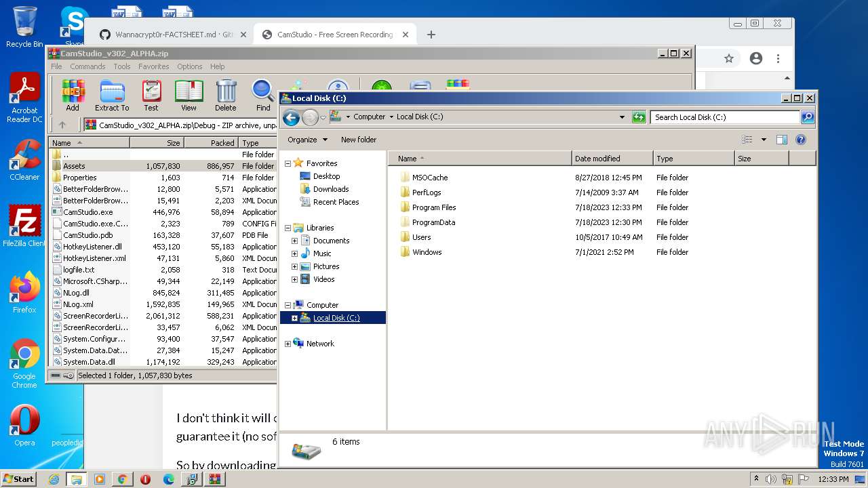Image resolution: width=868 pixels, height=488 pixels.
Task: Expand the Network tree node
Action: pos(288,344)
